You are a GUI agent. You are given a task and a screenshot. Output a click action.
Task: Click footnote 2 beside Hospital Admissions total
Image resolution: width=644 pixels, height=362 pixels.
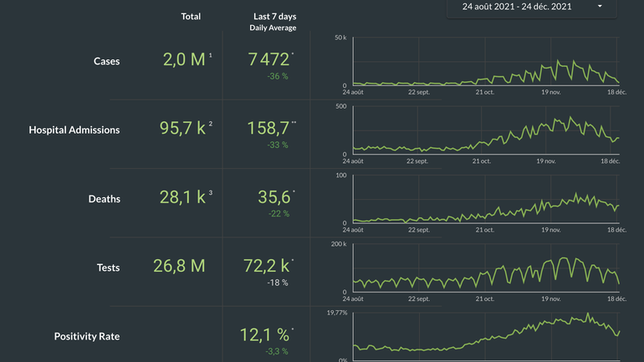pyautogui.click(x=211, y=125)
